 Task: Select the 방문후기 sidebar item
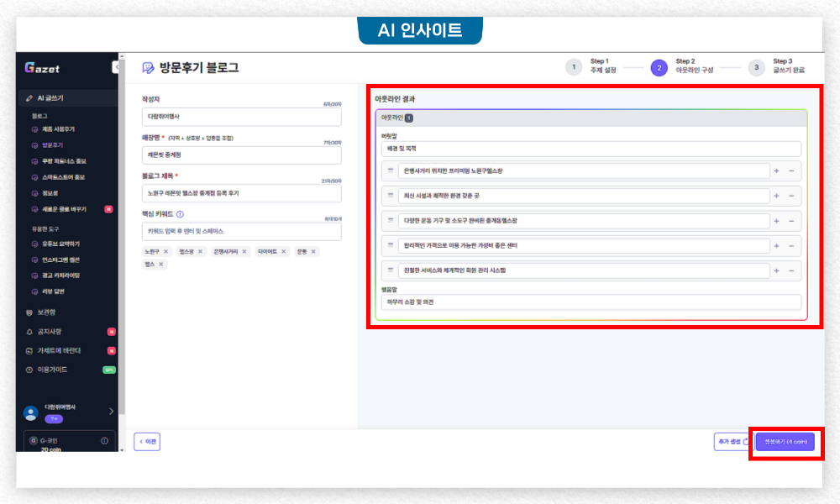pyautogui.click(x=52, y=145)
